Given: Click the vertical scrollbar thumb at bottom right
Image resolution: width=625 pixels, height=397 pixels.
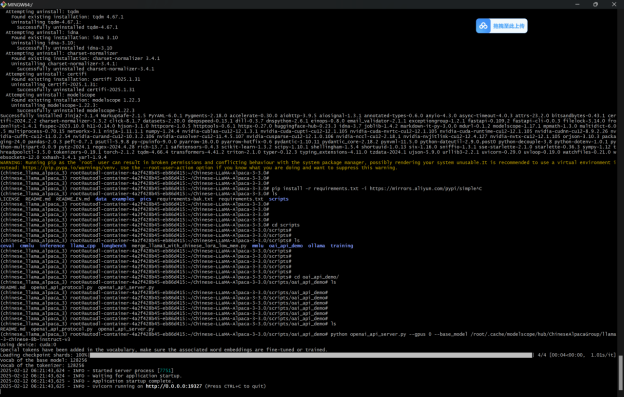Looking at the screenshot, I should [x=621, y=373].
